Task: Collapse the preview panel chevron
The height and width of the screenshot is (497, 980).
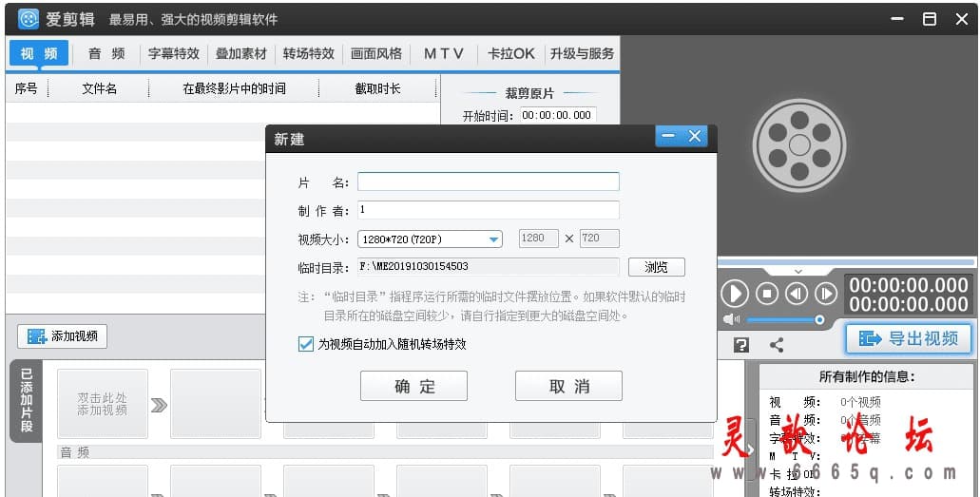Action: coord(798,272)
